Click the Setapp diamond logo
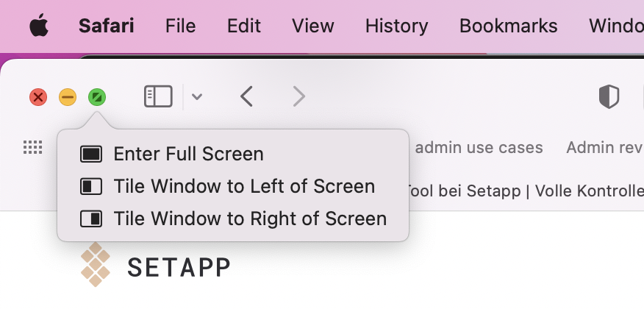 [x=96, y=265]
